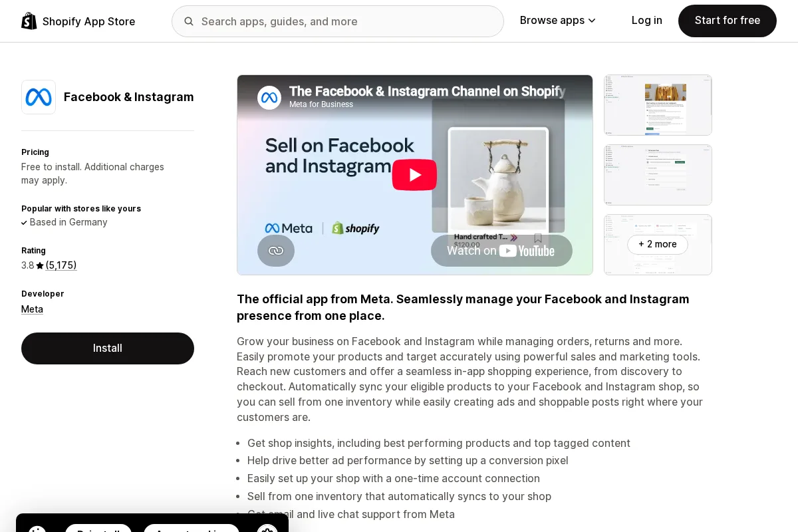Click the Install button
Image resolution: width=798 pixels, height=532 pixels.
tap(108, 348)
